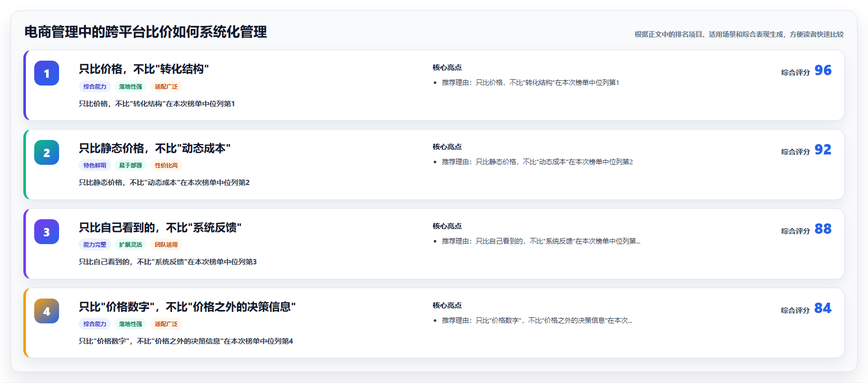Open the title 只比自己看到的，不比"系统反馈"

point(160,228)
